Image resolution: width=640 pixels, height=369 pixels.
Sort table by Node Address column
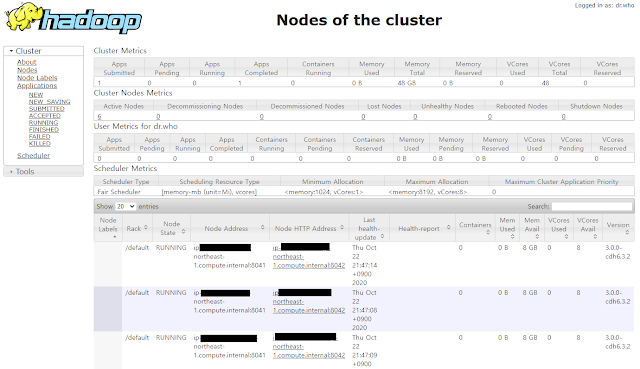230,228
